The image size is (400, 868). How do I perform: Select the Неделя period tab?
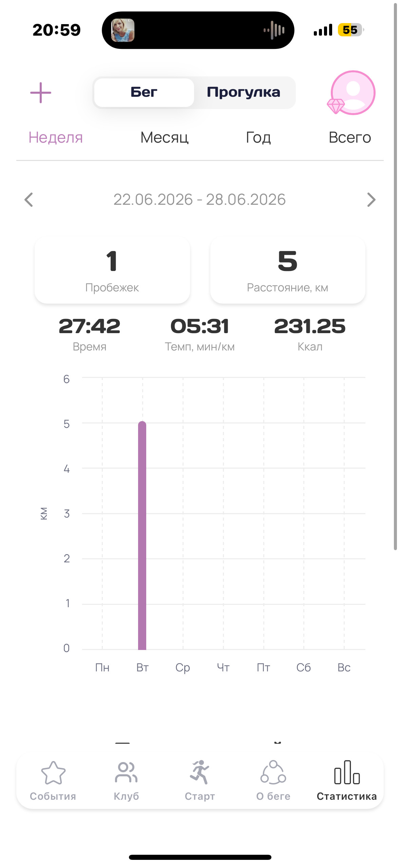[x=56, y=138]
